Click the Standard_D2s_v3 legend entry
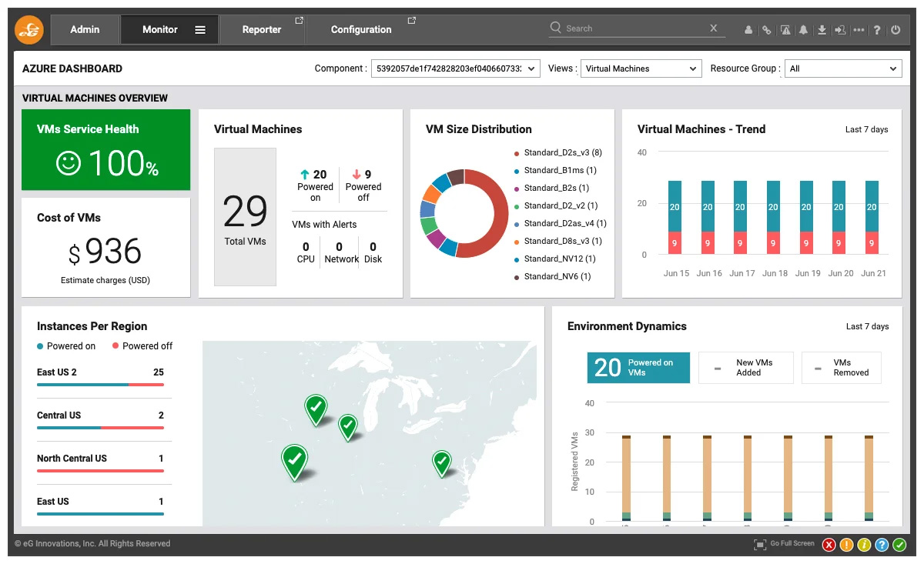Screen dimensions: 924x564 tap(562, 152)
